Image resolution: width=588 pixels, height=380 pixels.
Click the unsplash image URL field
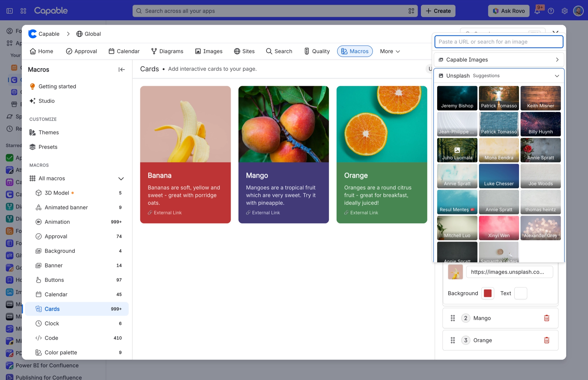click(510, 272)
